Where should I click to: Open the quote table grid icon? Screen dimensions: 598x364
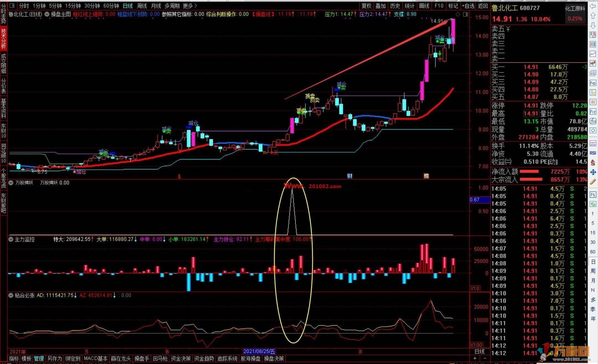click(593, 44)
